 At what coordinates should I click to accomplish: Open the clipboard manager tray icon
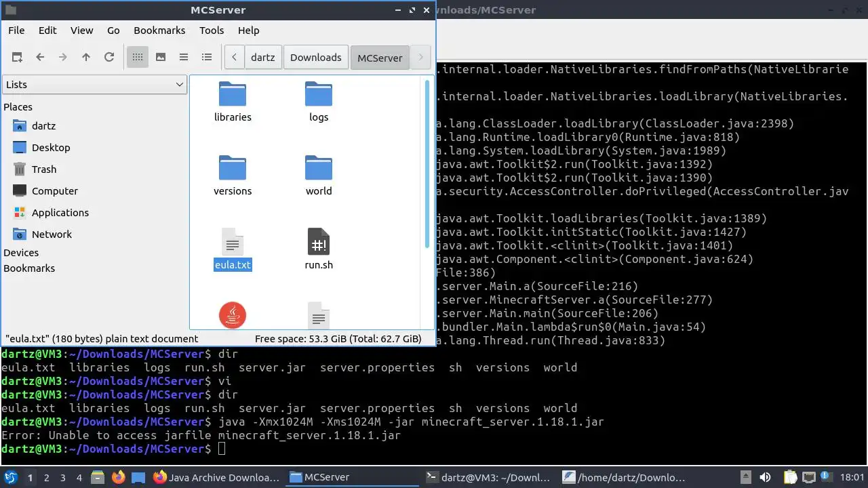790,477
